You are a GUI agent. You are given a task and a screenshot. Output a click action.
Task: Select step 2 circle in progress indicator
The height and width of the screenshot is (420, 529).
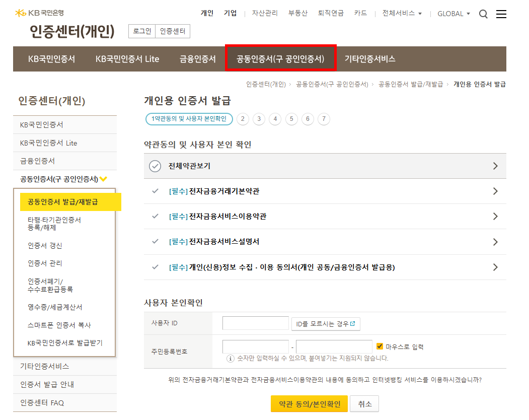coord(243,119)
